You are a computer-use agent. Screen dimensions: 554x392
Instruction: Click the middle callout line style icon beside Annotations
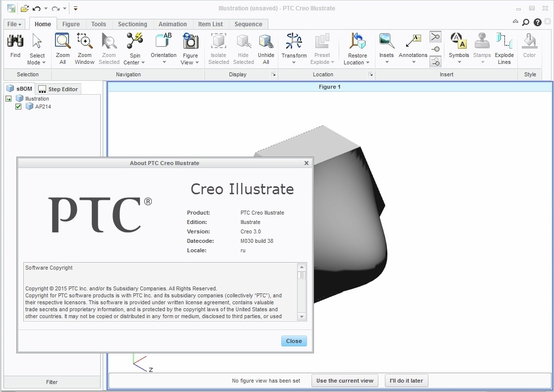[x=435, y=50]
